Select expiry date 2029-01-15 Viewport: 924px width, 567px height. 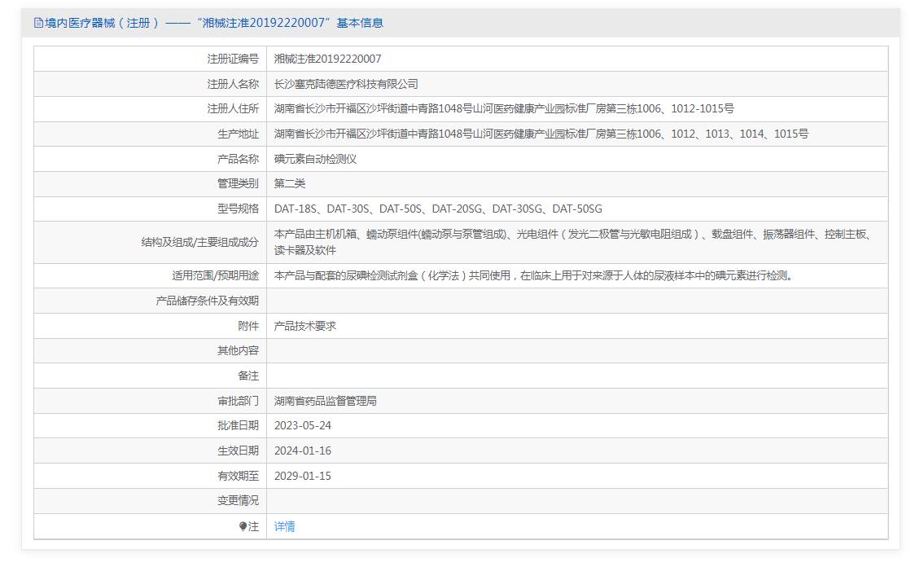303,477
